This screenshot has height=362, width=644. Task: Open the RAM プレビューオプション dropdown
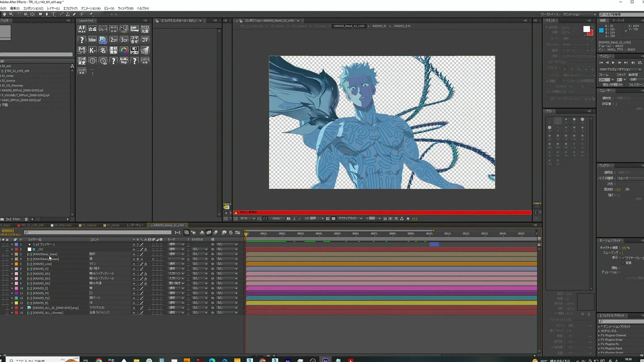pos(620,69)
